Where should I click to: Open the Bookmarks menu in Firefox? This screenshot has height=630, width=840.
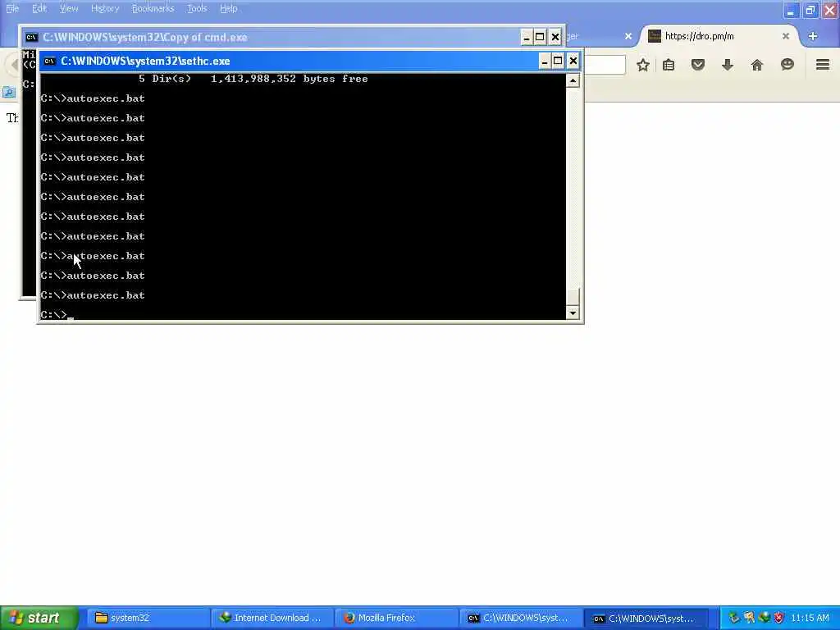tap(153, 8)
